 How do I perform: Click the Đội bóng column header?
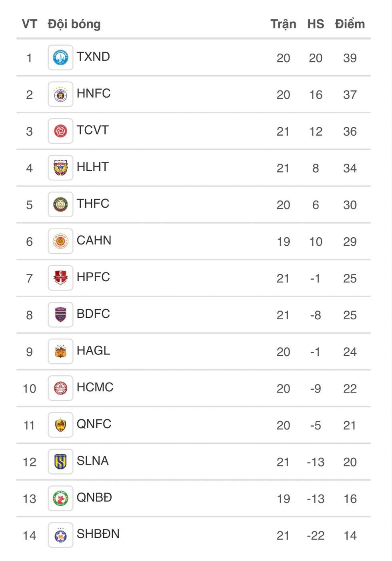point(74,24)
